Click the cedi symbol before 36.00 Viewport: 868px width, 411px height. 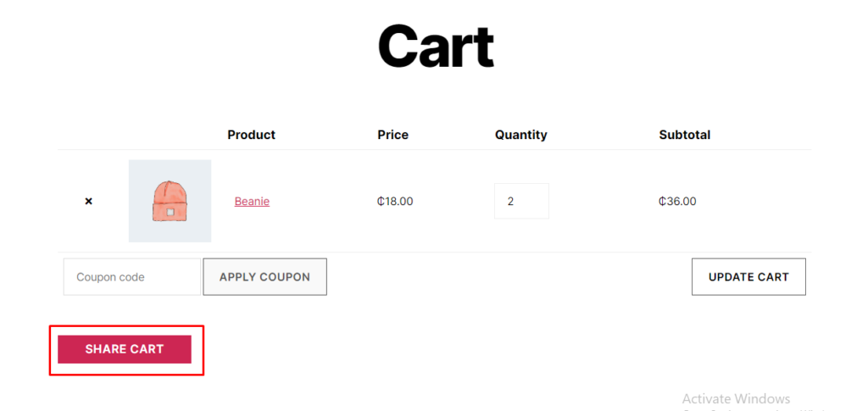(662, 202)
